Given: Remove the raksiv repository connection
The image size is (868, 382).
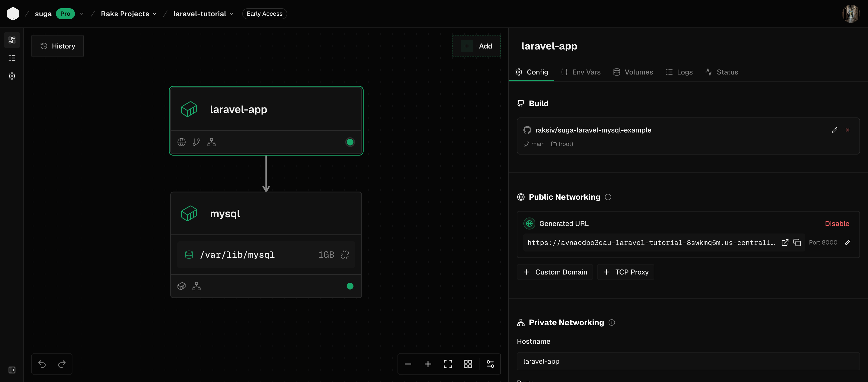Looking at the screenshot, I should (x=848, y=130).
